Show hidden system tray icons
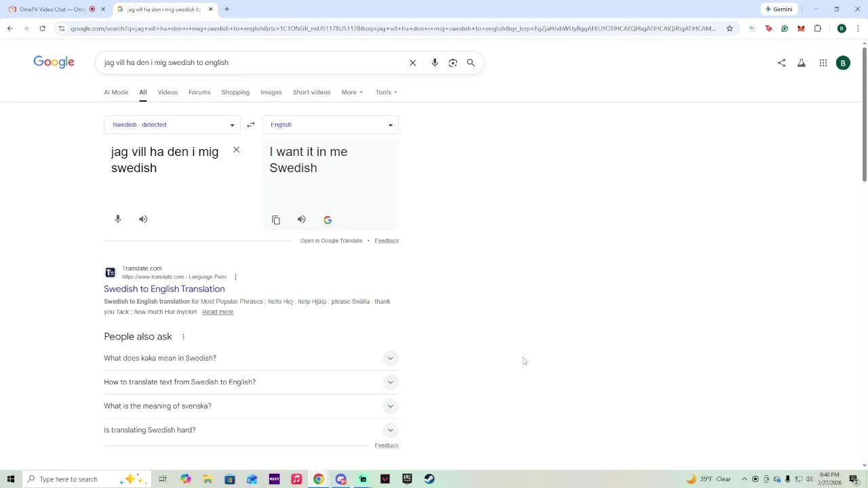 tap(745, 479)
